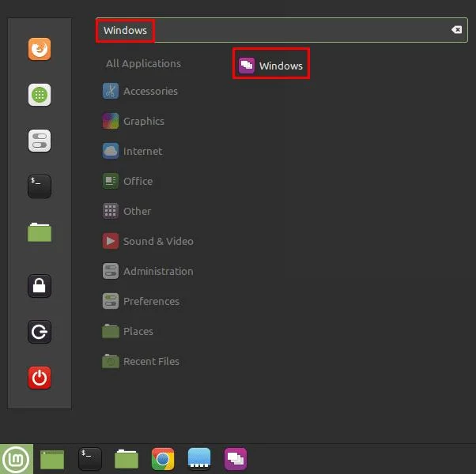The height and width of the screenshot is (474, 476).
Task: Select All Applications category
Action: click(143, 63)
